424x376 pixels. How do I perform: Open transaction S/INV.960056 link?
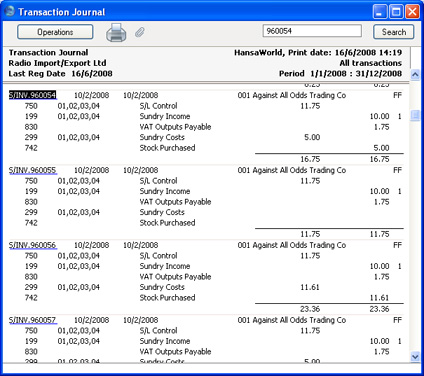click(x=32, y=245)
